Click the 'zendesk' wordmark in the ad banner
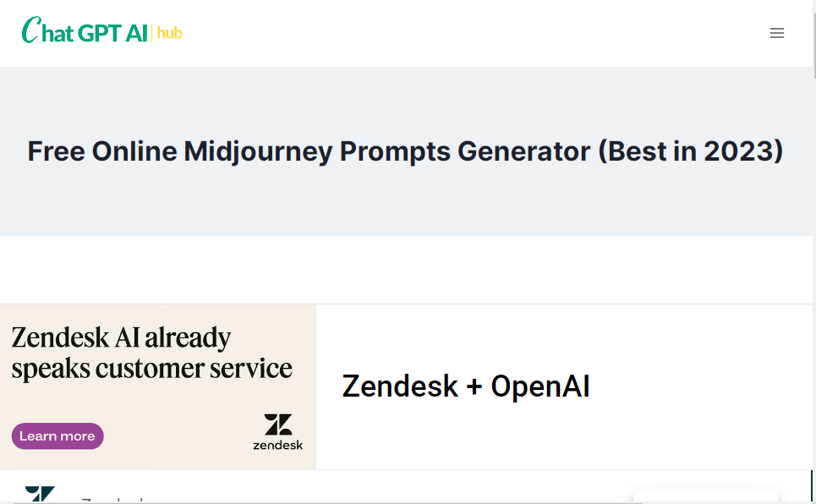The height and width of the screenshot is (504, 816). pos(277,445)
